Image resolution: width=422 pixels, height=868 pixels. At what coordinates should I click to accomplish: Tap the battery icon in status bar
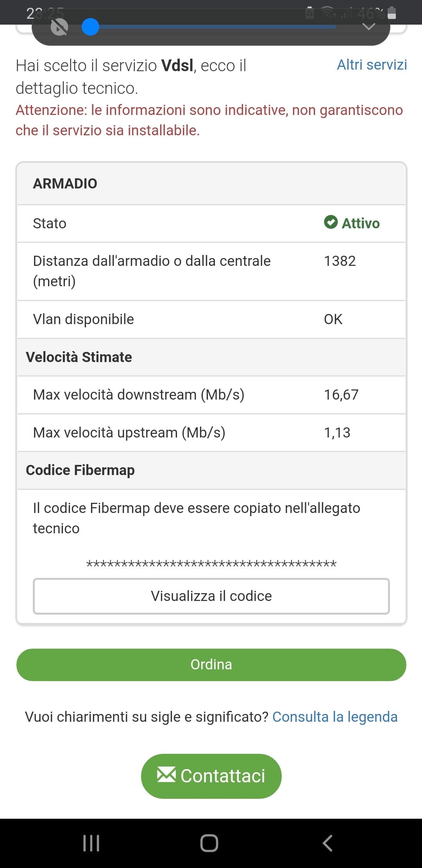[x=392, y=13]
